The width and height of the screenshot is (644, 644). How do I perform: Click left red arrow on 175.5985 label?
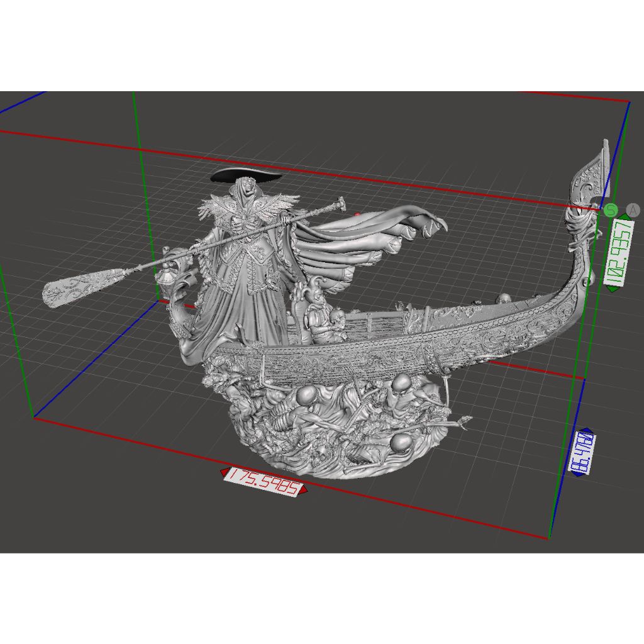(224, 472)
